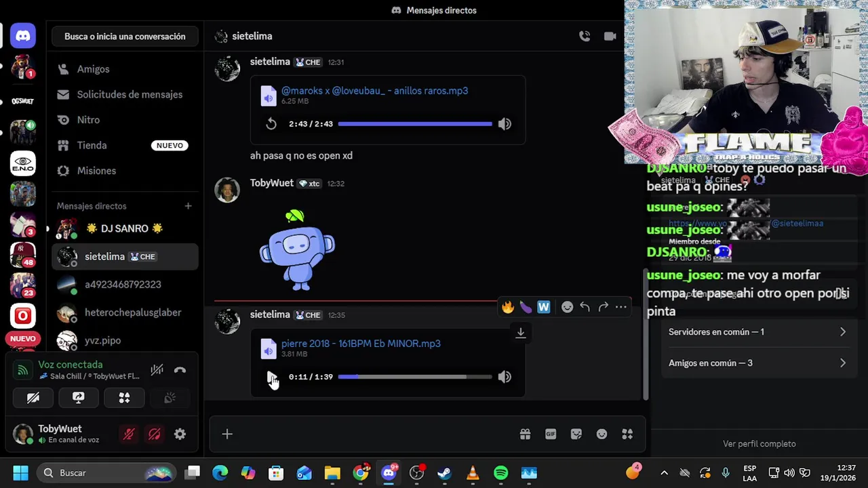Mute volume on anillos raros.mp3 player

click(x=505, y=124)
